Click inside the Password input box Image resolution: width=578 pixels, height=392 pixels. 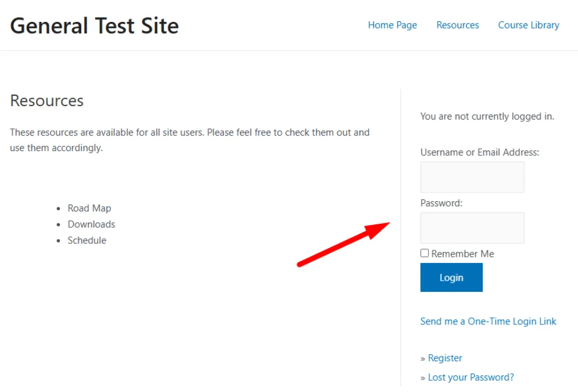pyautogui.click(x=472, y=228)
